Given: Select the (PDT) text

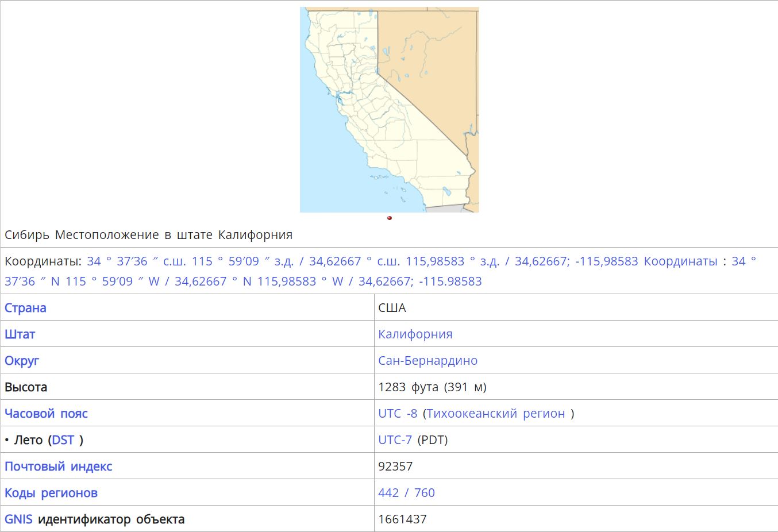Looking at the screenshot, I should (432, 440).
